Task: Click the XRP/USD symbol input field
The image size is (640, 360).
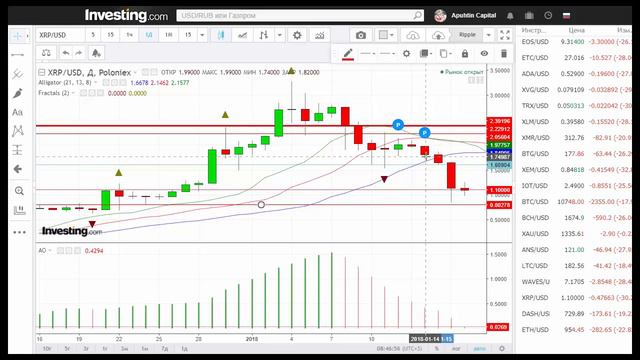Action: pos(60,35)
